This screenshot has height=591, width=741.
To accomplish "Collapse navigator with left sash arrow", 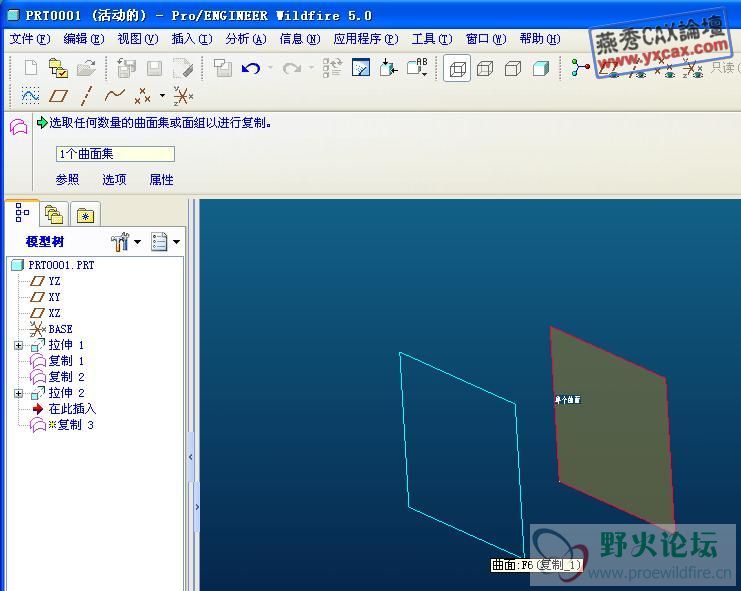I will [190, 457].
